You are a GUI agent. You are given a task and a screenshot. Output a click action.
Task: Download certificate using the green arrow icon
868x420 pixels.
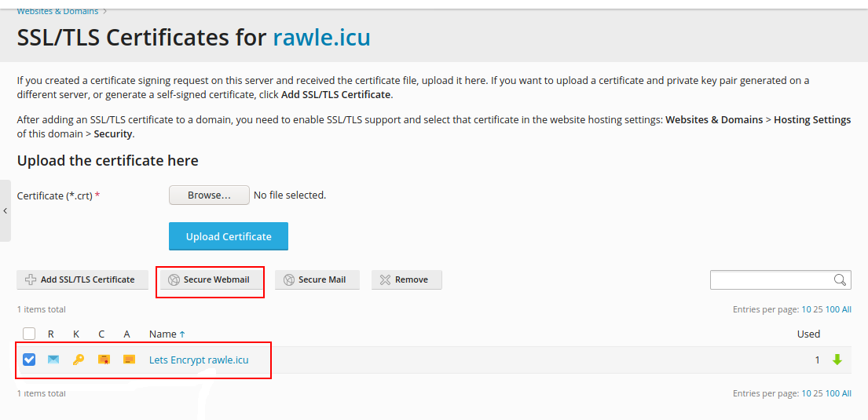click(x=837, y=360)
